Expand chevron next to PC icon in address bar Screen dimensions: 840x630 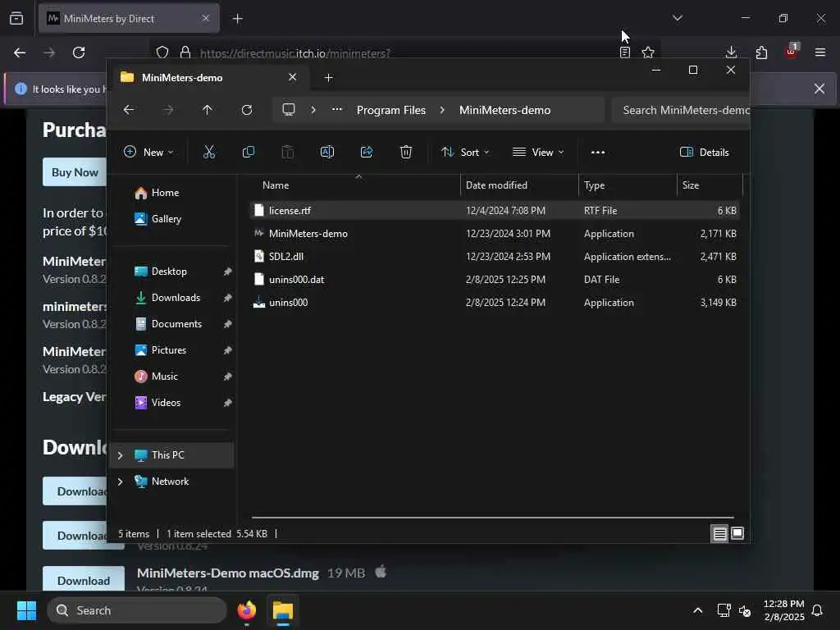click(313, 110)
